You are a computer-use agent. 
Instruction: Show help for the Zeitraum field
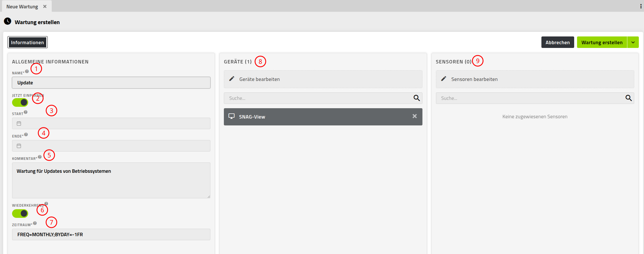[35, 223]
